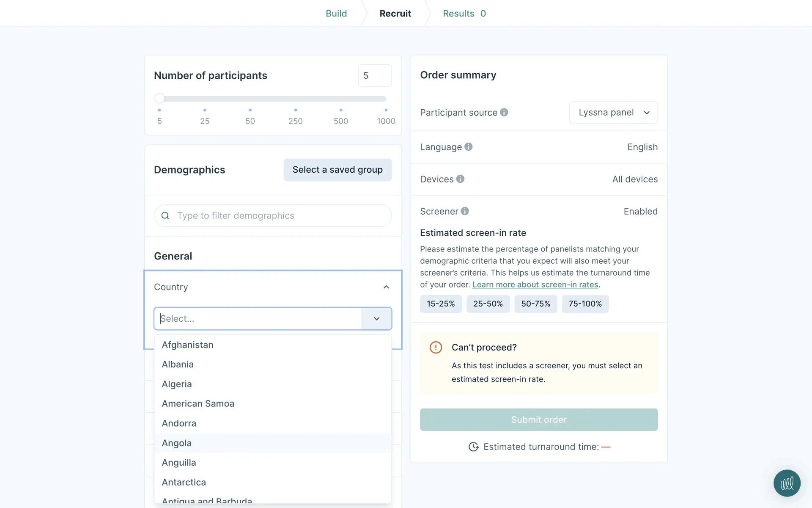This screenshot has height=508, width=812.
Task: Click info icon beside Screener
Action: tap(465, 211)
